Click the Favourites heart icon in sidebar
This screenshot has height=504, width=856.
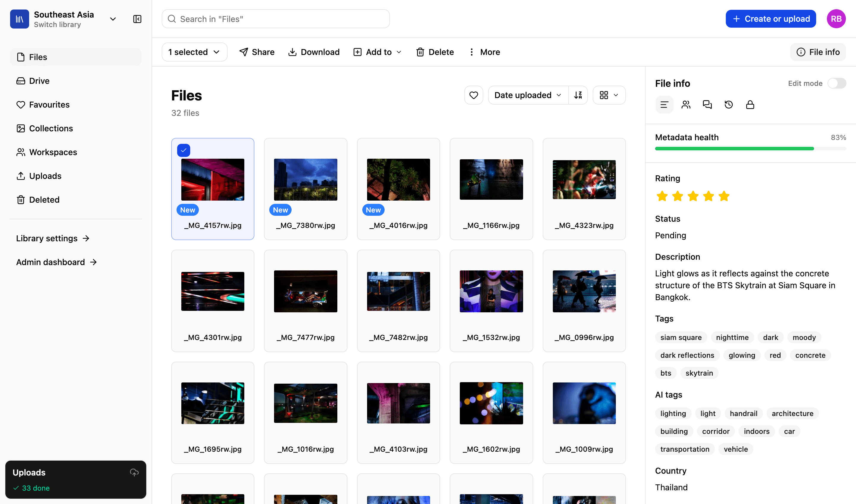point(21,105)
